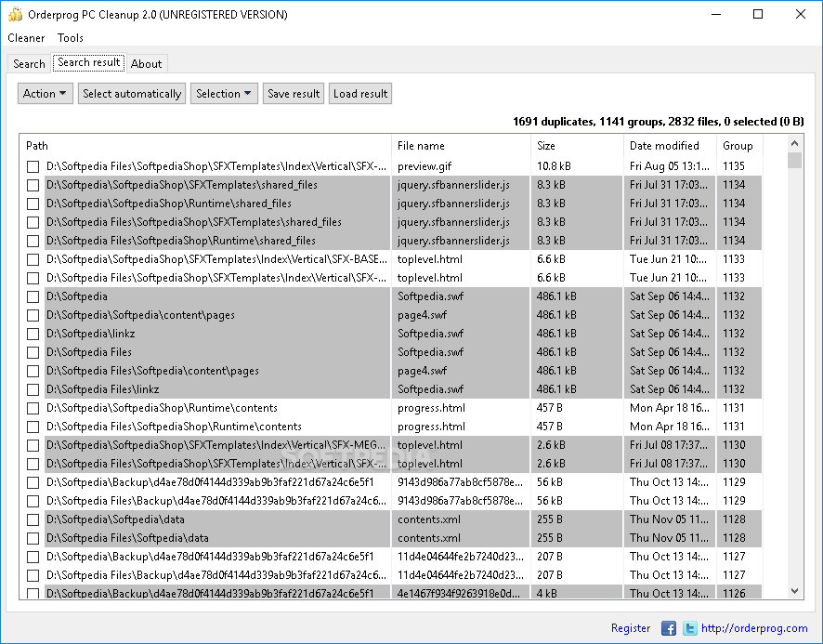Open the Selection dropdown button
Viewport: 823px width, 644px height.
tap(224, 94)
